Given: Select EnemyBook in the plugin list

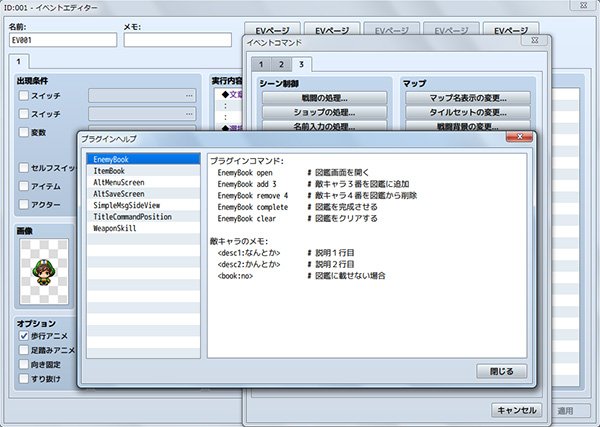Looking at the screenshot, I should click(143, 159).
